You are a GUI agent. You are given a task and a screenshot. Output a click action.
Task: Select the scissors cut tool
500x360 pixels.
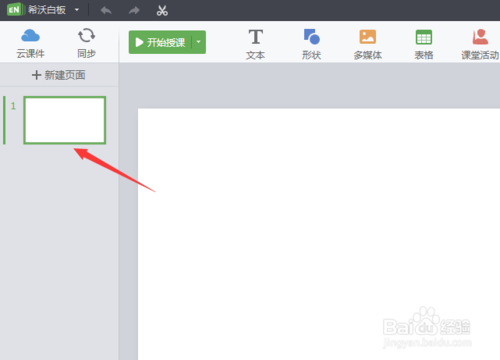coord(162,11)
